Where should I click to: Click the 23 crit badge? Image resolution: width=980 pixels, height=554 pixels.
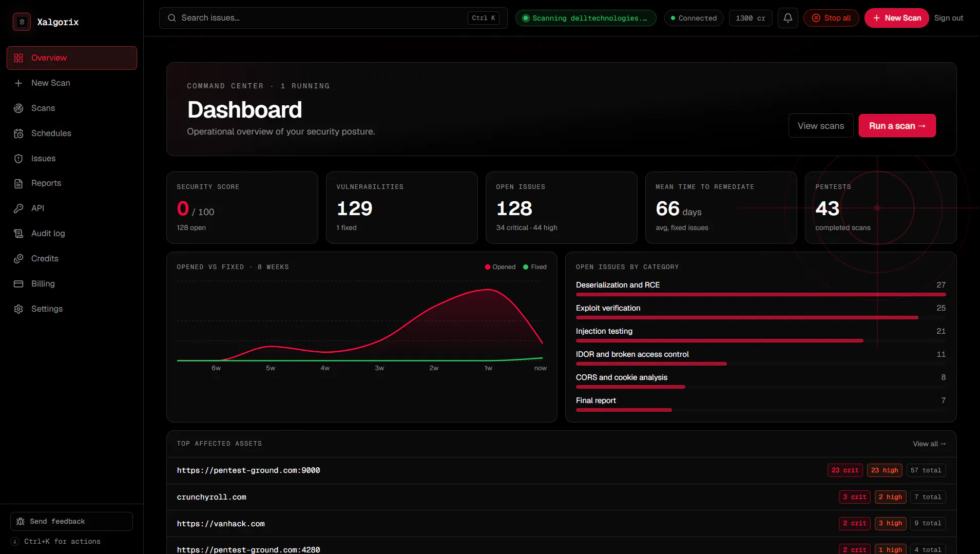[845, 470]
